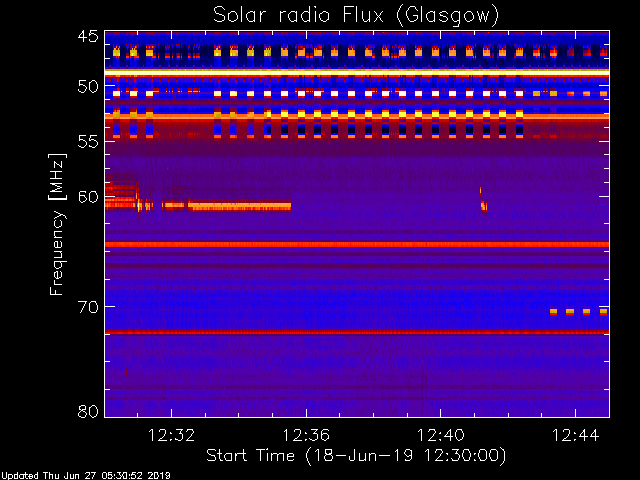Click the 50 MHz frequency label
Screen dimensions: 640x480
(x=88, y=87)
